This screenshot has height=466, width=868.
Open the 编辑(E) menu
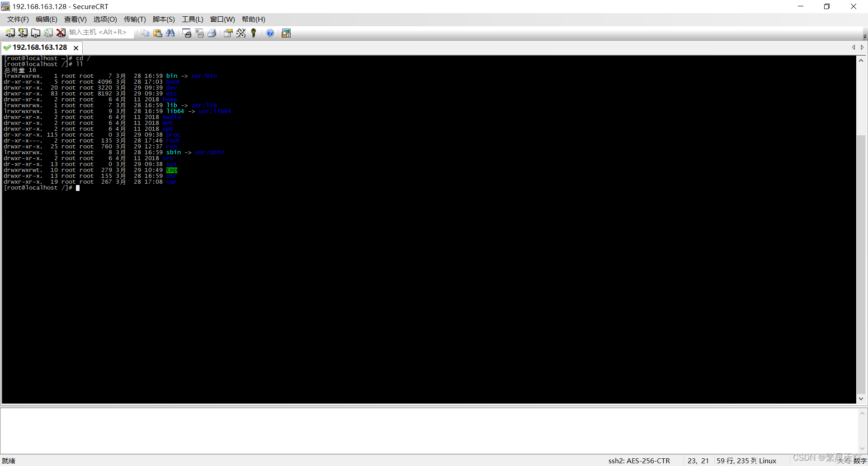tap(47, 19)
